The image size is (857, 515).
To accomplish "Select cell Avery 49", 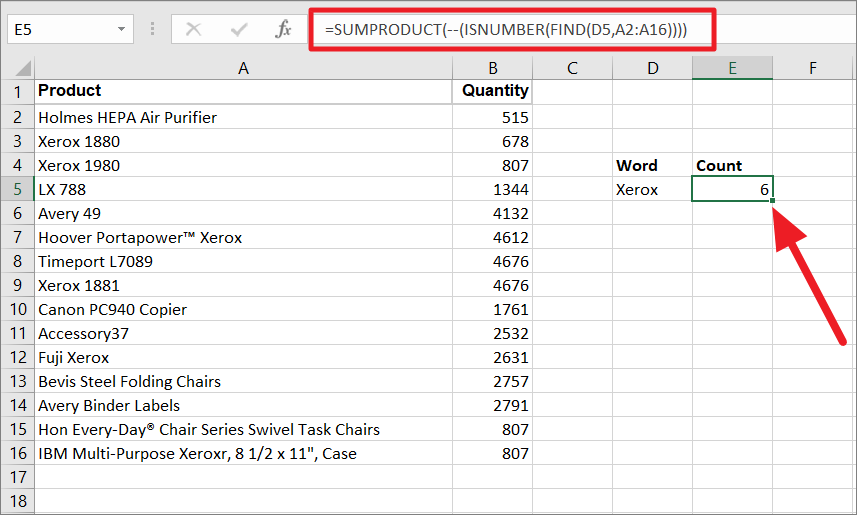I will 243,213.
